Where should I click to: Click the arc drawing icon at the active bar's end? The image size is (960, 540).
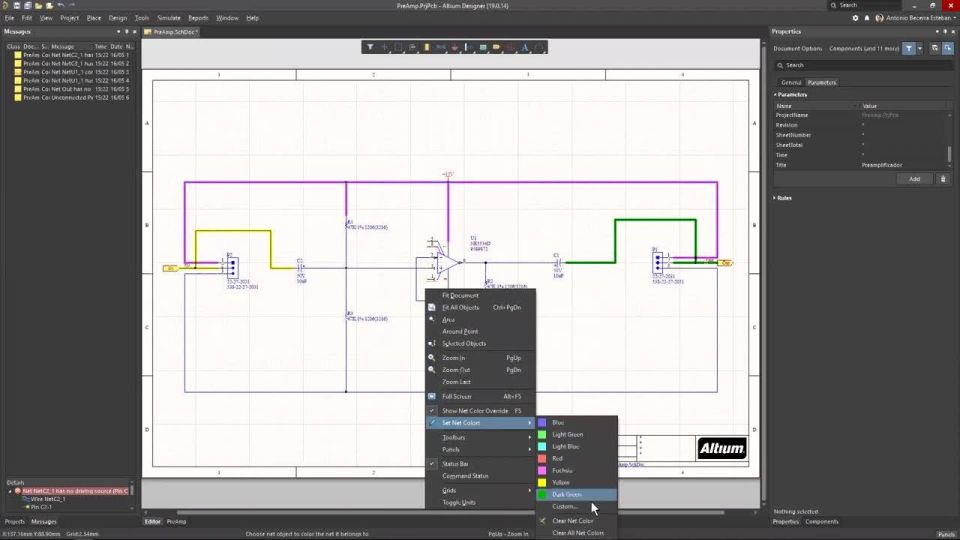(539, 47)
